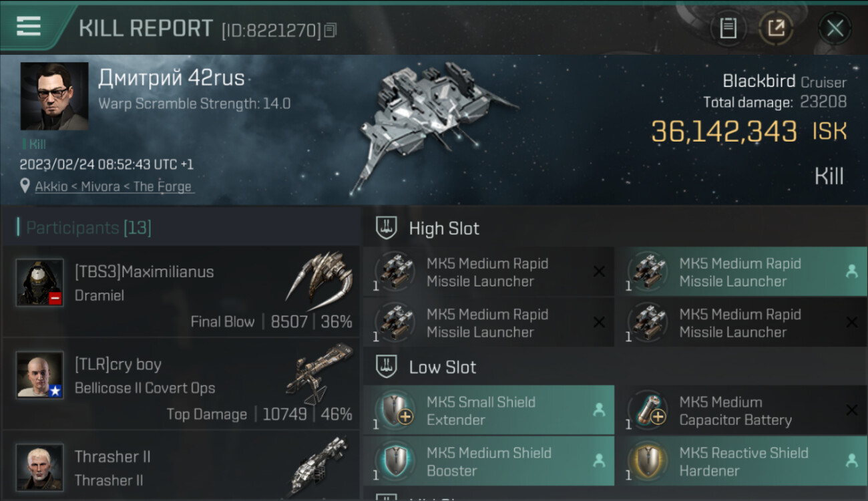Open cry boy pilot portrait
The height and width of the screenshot is (501, 868).
40,375
